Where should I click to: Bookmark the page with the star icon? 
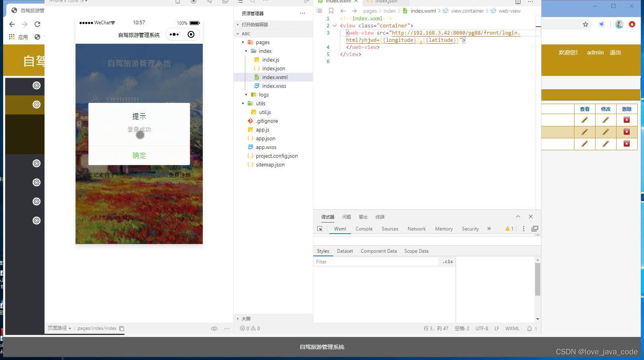[x=586, y=24]
